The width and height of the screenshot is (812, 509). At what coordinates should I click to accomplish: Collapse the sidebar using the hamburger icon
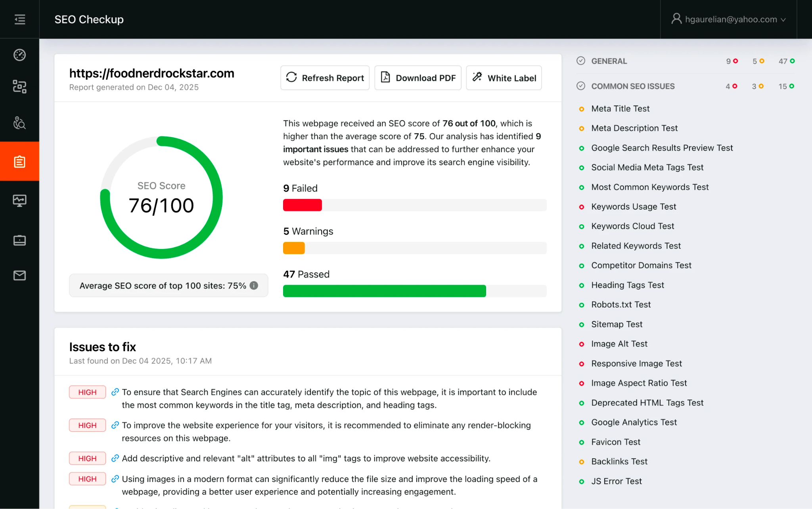point(19,19)
